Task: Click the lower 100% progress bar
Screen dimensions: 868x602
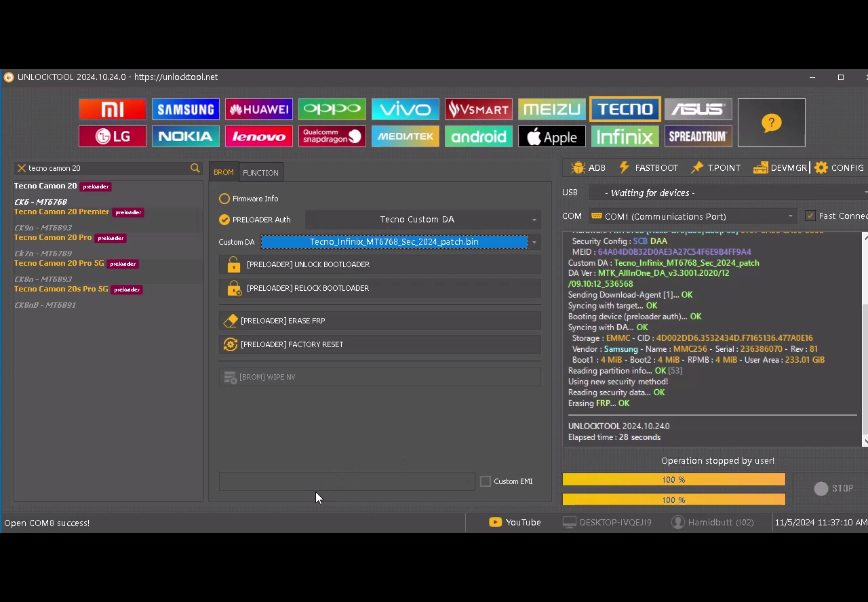Action: pos(673,500)
